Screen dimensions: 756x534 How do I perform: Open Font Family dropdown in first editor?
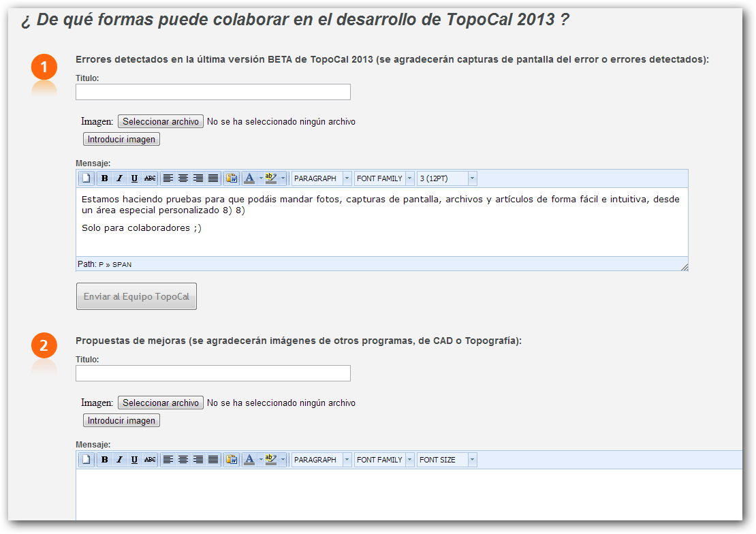[x=384, y=178]
